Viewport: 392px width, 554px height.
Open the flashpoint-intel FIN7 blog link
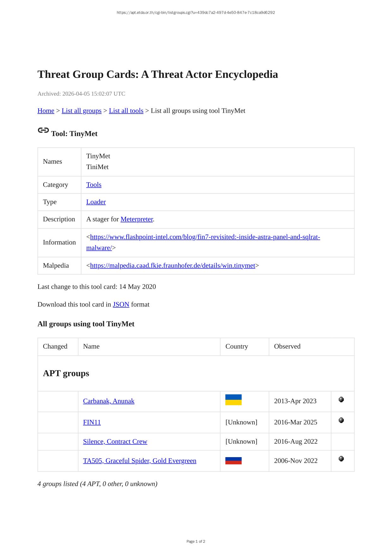(205, 237)
